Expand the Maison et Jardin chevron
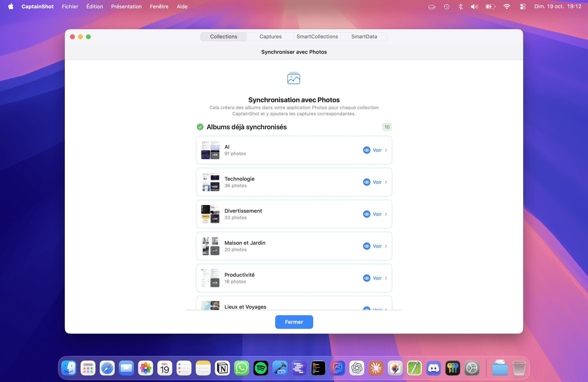The width and height of the screenshot is (588, 382). coord(386,246)
